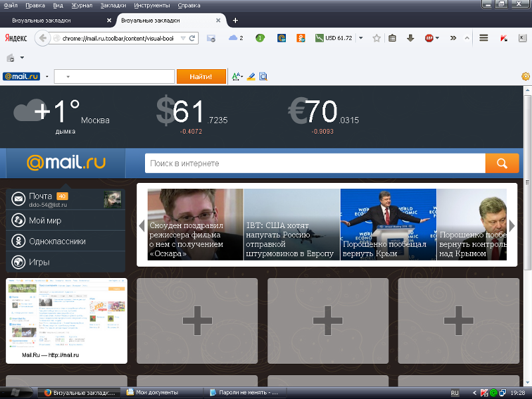Click the Yandex logo in the navigation bar
This screenshot has height=399, width=532.
click(x=16, y=38)
